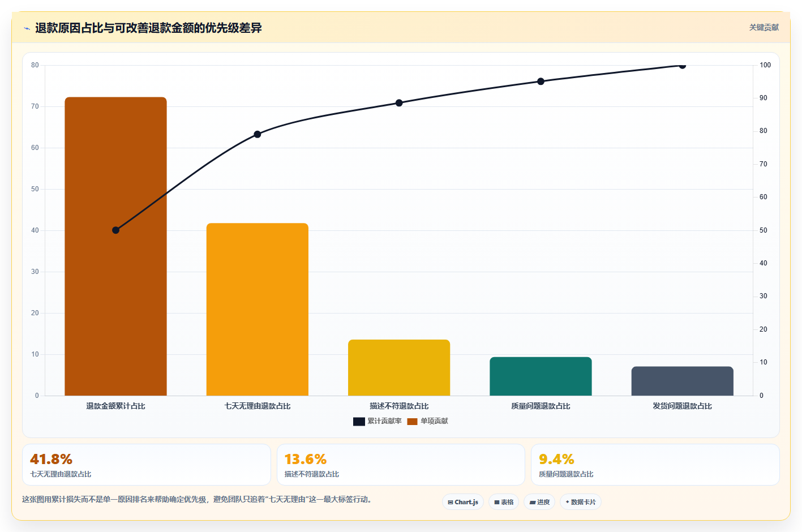The height and width of the screenshot is (532, 802).
Task: Click the Chart.js chip
Action: (463, 502)
